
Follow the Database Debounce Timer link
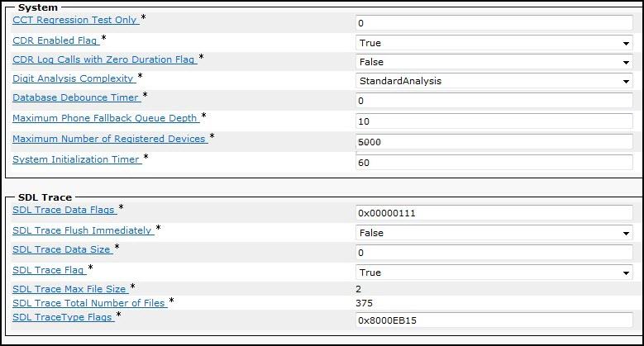[76, 97]
